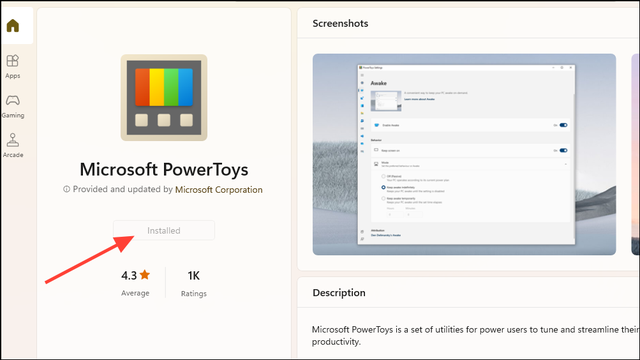The image size is (640, 360).
Task: Open the Apps section in sidebar
Action: pos(13,67)
